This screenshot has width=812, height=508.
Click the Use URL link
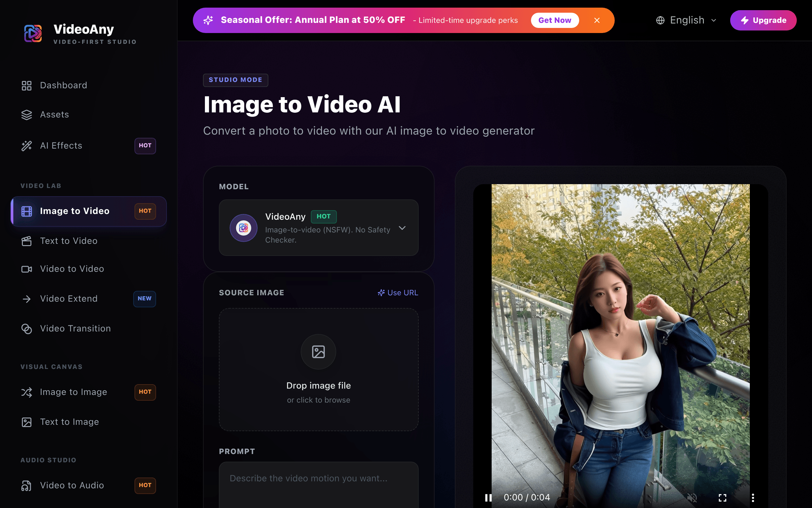(x=398, y=293)
